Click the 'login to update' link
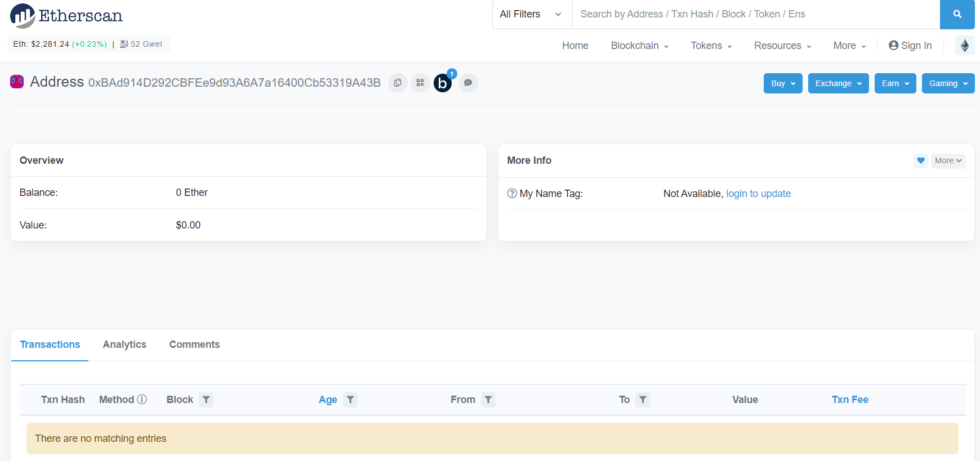 coord(758,194)
